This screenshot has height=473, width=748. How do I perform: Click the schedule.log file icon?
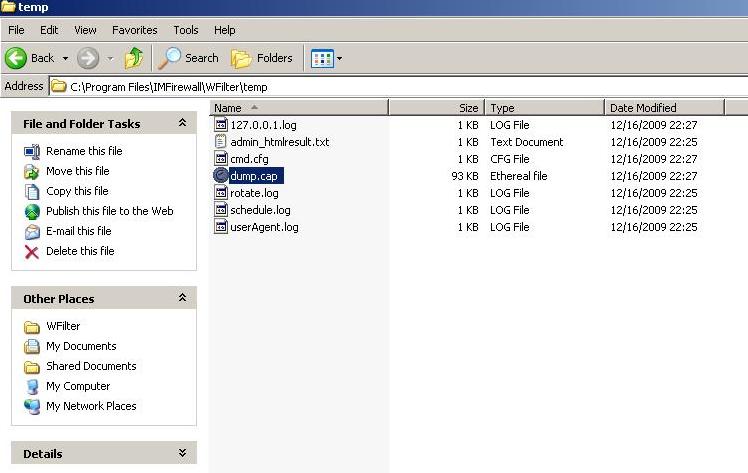coord(220,210)
